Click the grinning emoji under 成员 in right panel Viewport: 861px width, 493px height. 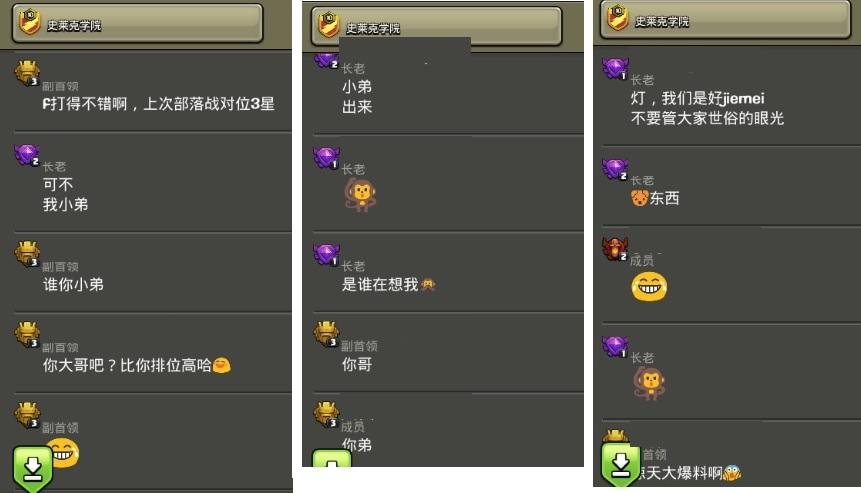click(x=649, y=287)
